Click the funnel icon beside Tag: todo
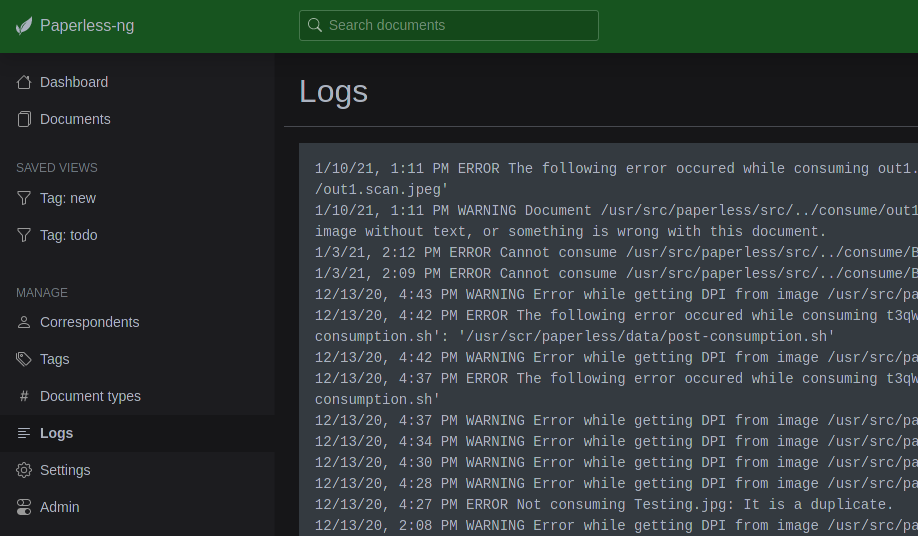 click(x=24, y=235)
